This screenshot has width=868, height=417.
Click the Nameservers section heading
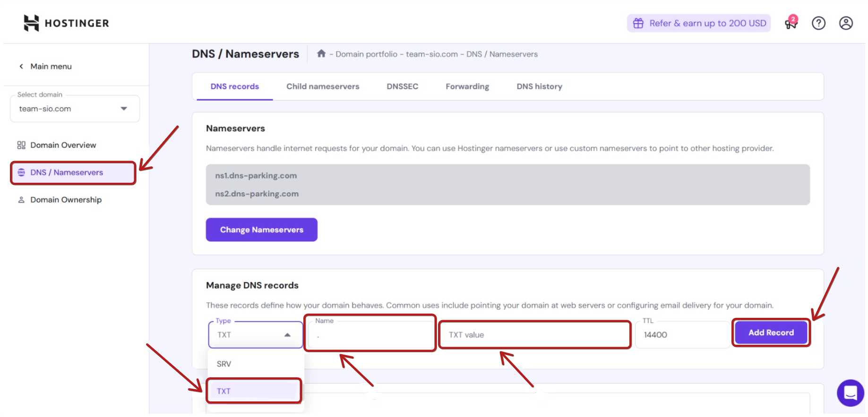235,128
